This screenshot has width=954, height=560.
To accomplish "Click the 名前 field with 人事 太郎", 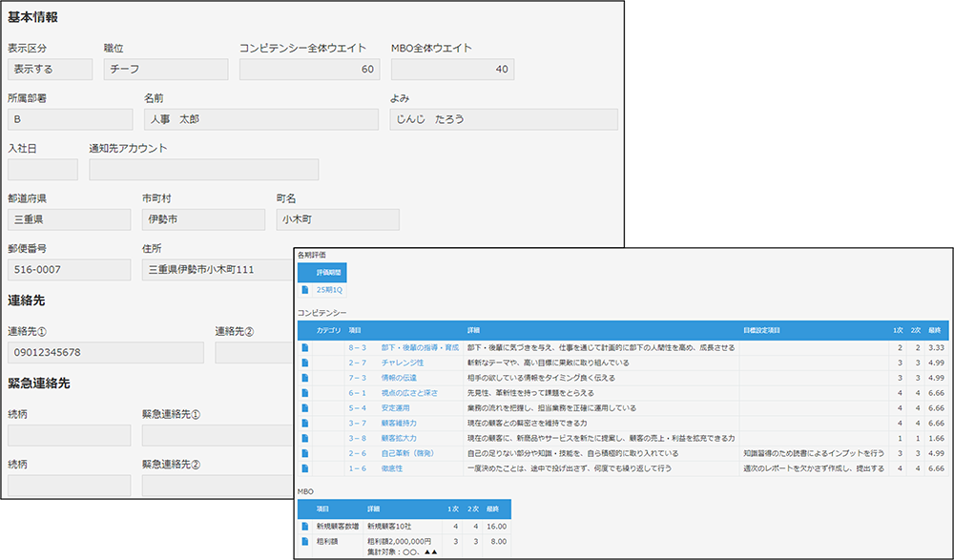I will (x=260, y=119).
